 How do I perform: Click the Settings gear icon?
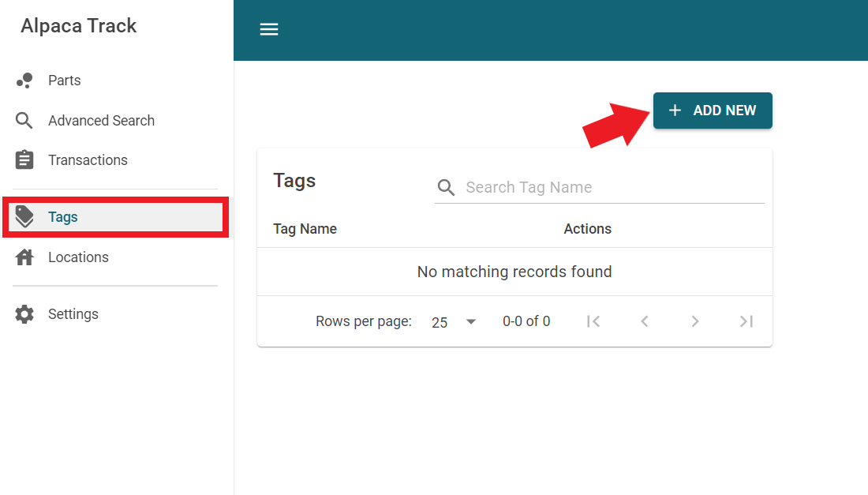[24, 314]
